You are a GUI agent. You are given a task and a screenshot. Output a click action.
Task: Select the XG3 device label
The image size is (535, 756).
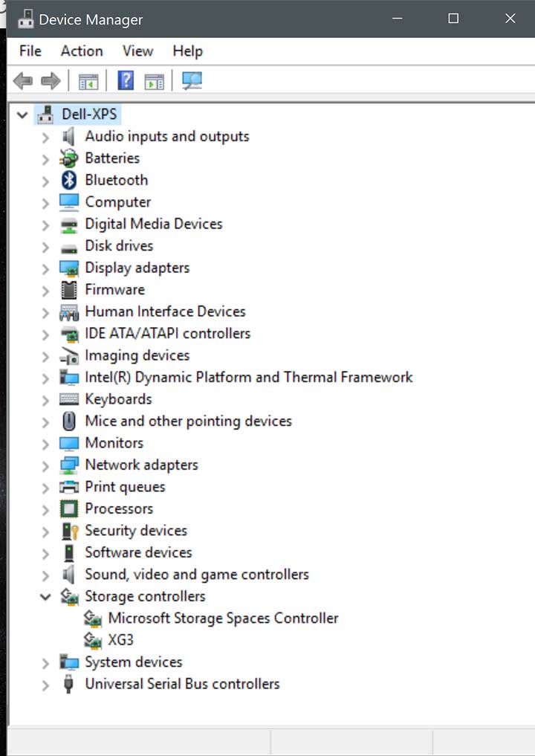(x=120, y=640)
